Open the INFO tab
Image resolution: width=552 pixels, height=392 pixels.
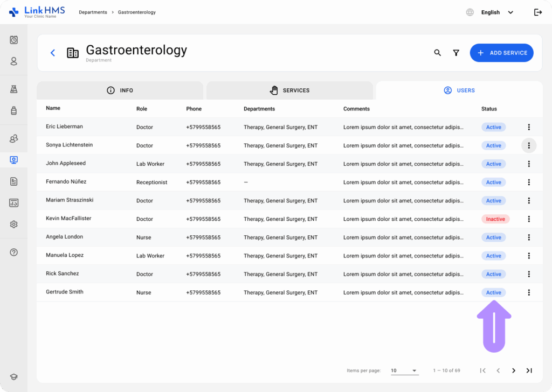click(x=120, y=90)
